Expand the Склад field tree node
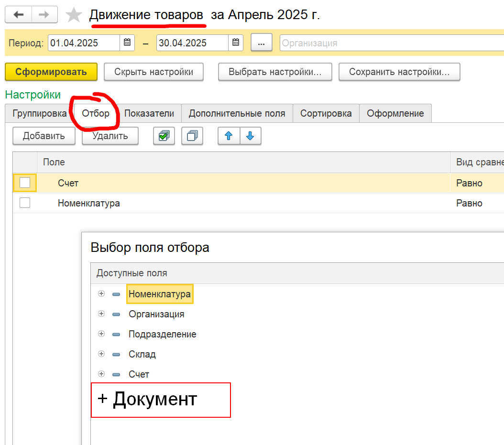504x445 pixels. [x=101, y=354]
